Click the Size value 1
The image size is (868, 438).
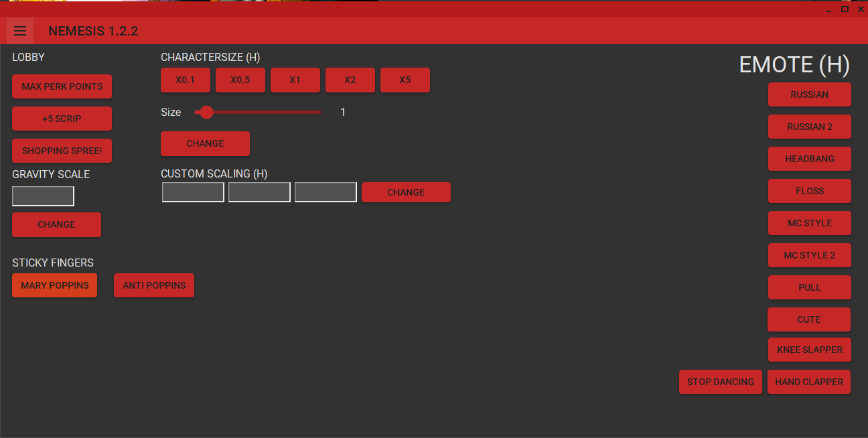click(343, 112)
